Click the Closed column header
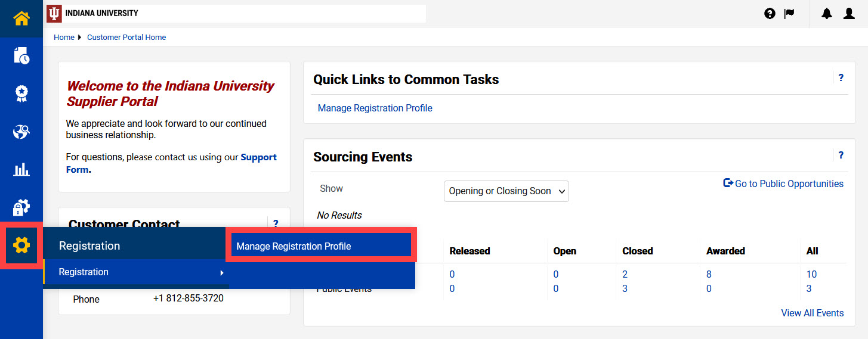 pos(637,251)
